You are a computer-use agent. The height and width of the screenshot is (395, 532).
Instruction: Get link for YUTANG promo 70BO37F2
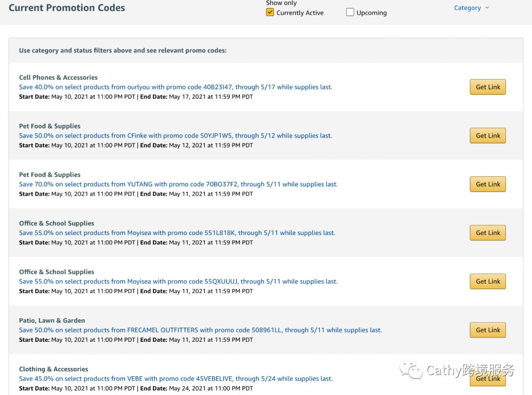(x=488, y=184)
